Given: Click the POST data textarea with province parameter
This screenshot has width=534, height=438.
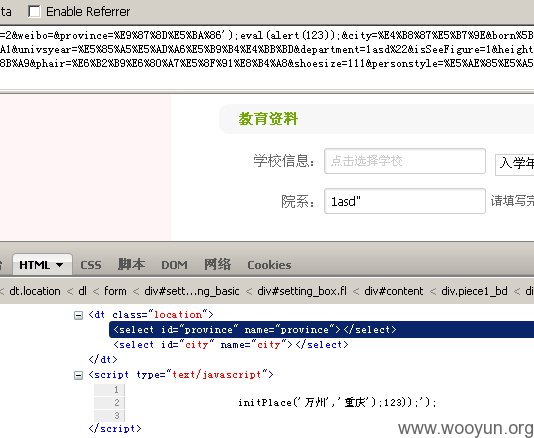Looking at the screenshot, I should [267, 57].
